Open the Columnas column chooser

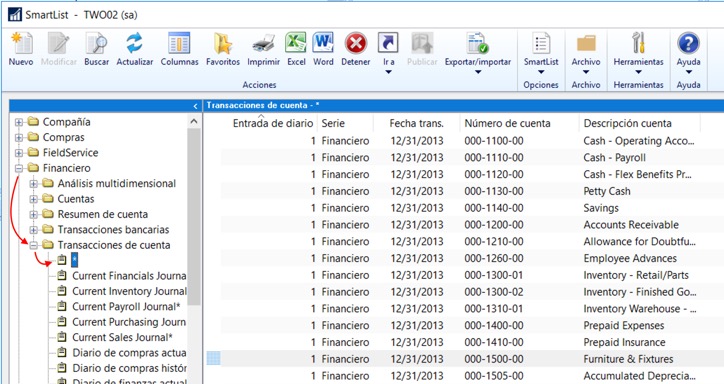coord(179,49)
